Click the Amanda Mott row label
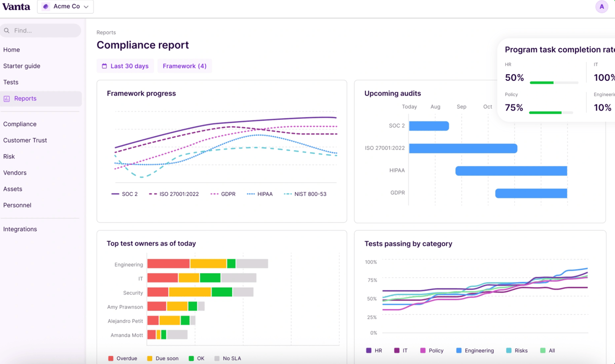The width and height of the screenshot is (615, 364). [127, 335]
